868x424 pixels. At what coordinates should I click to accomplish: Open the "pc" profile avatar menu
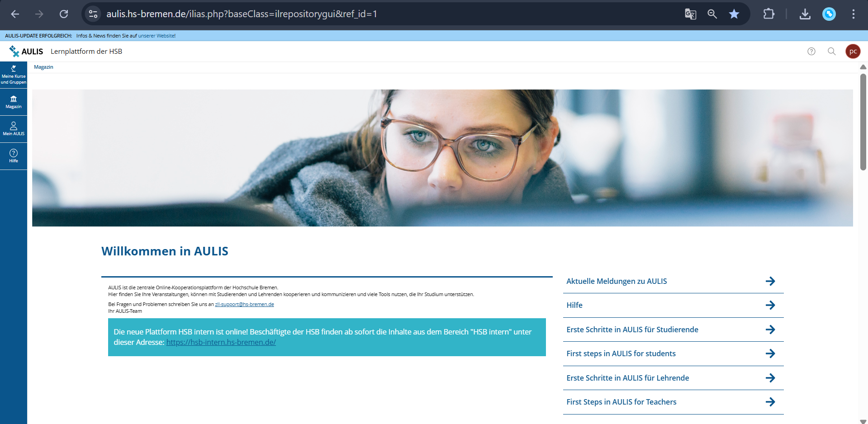click(853, 51)
